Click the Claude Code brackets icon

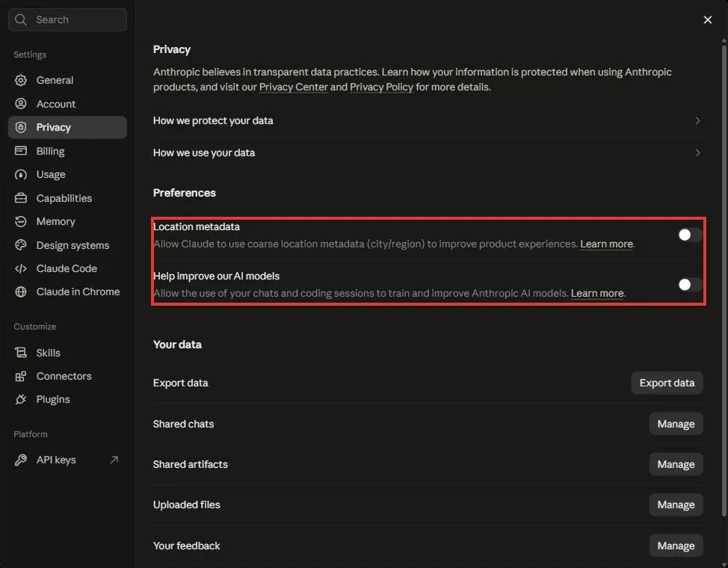(x=21, y=268)
